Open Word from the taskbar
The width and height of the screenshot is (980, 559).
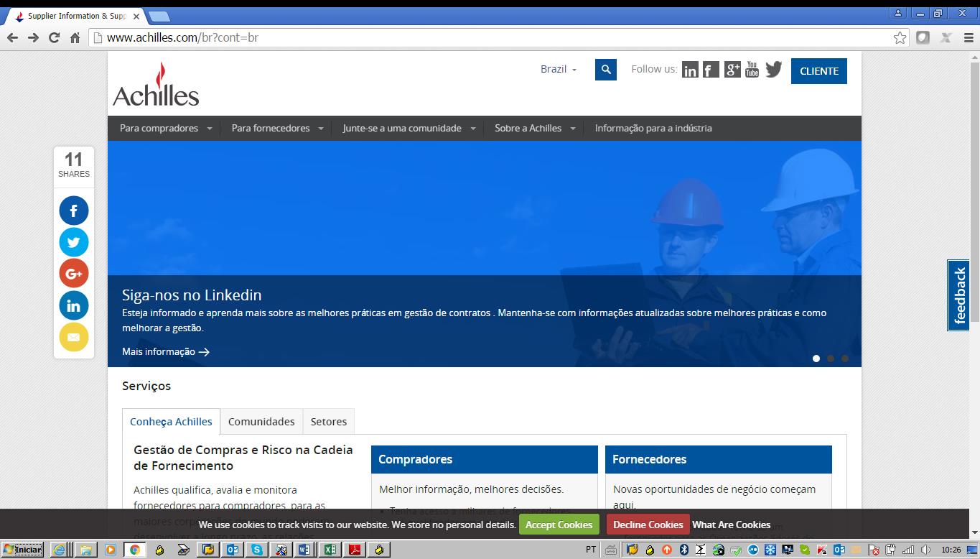click(x=305, y=550)
